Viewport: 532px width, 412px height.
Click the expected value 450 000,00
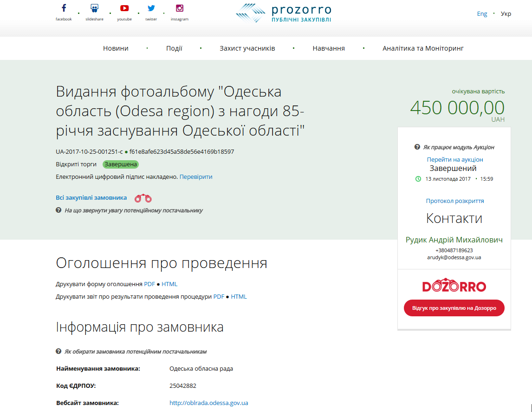[457, 108]
